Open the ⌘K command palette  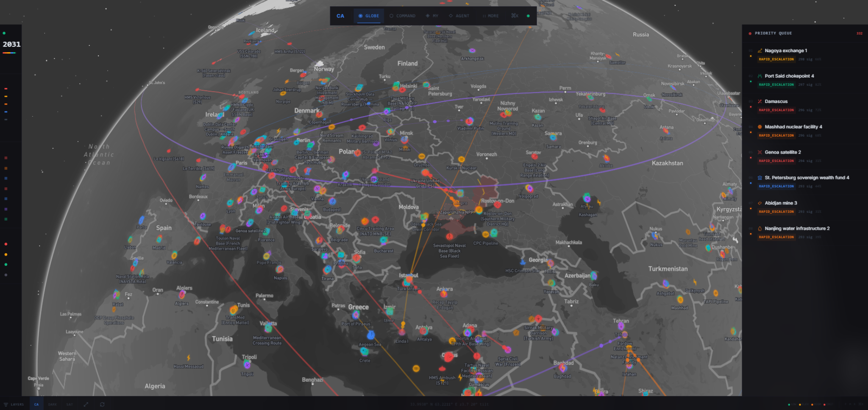pyautogui.click(x=515, y=16)
